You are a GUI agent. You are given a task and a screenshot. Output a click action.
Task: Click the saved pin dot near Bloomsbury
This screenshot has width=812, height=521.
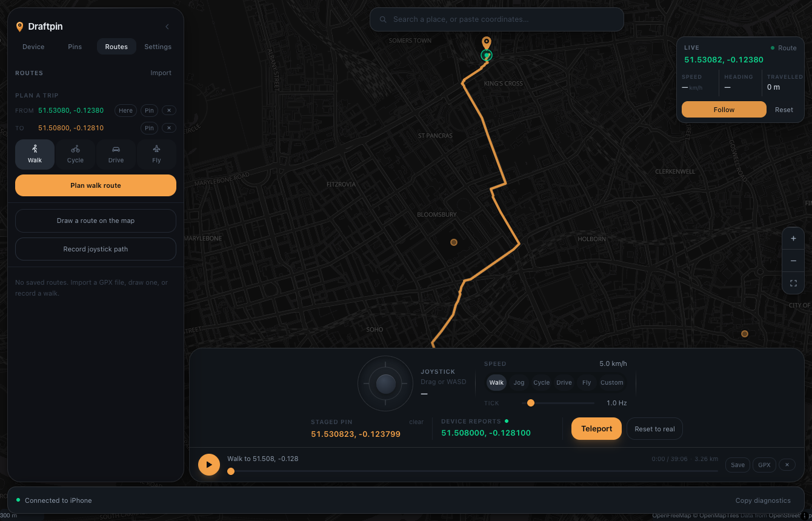(x=454, y=242)
